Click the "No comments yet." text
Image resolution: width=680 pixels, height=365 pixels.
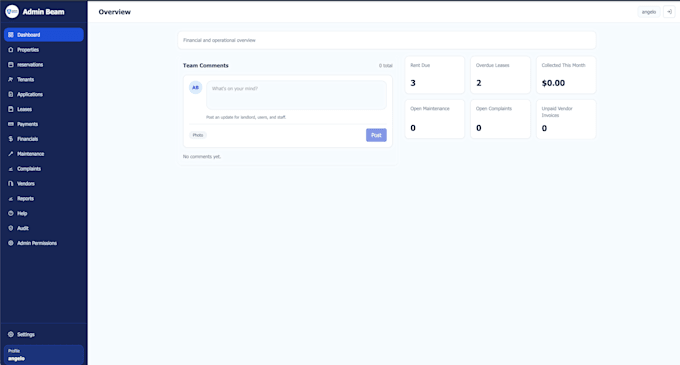[202, 156]
